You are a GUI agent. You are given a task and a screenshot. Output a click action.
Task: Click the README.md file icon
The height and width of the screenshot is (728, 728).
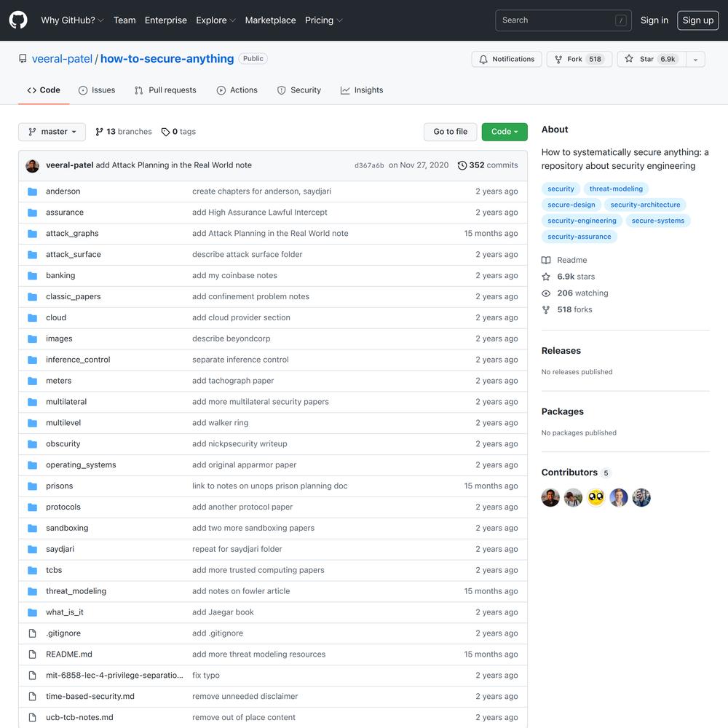coord(32,654)
